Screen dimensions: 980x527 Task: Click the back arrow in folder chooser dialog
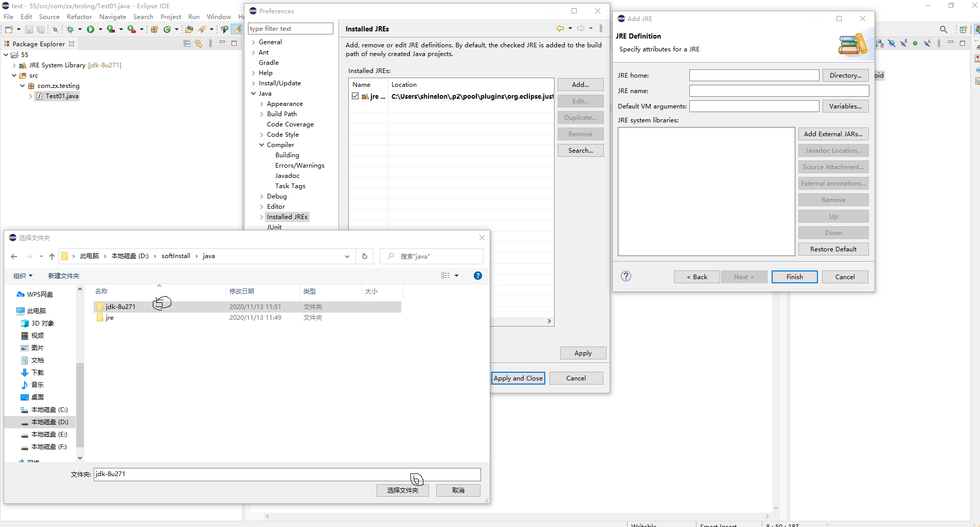(14, 256)
